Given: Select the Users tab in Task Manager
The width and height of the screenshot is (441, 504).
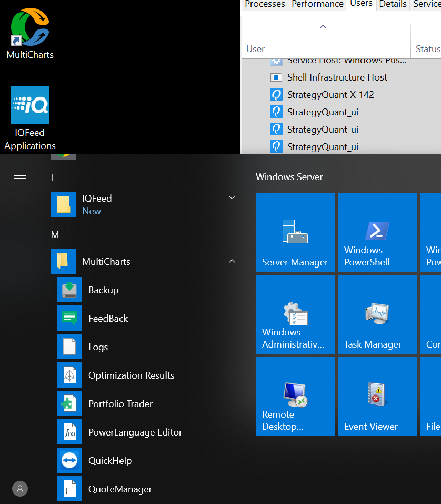Looking at the screenshot, I should pos(361,4).
